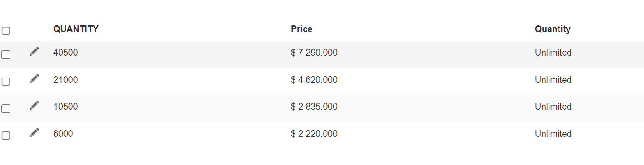Toggle the select-all checkbox in header

coord(6,31)
